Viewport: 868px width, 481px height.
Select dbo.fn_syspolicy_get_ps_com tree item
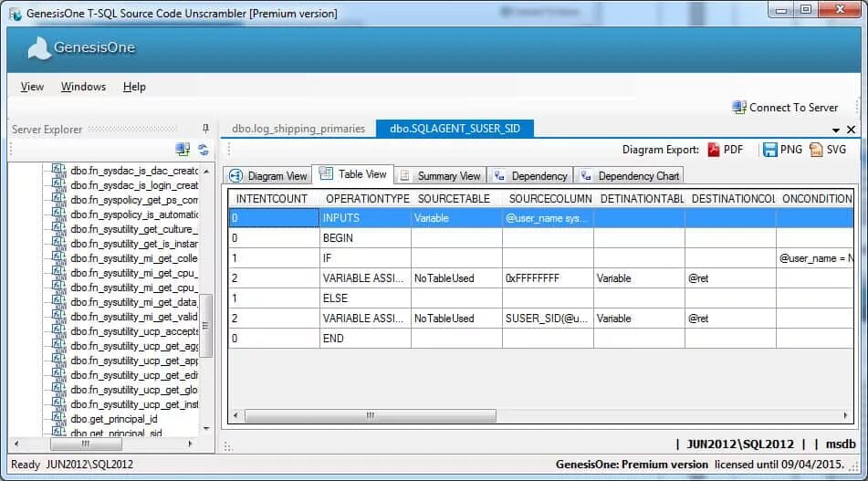point(134,200)
